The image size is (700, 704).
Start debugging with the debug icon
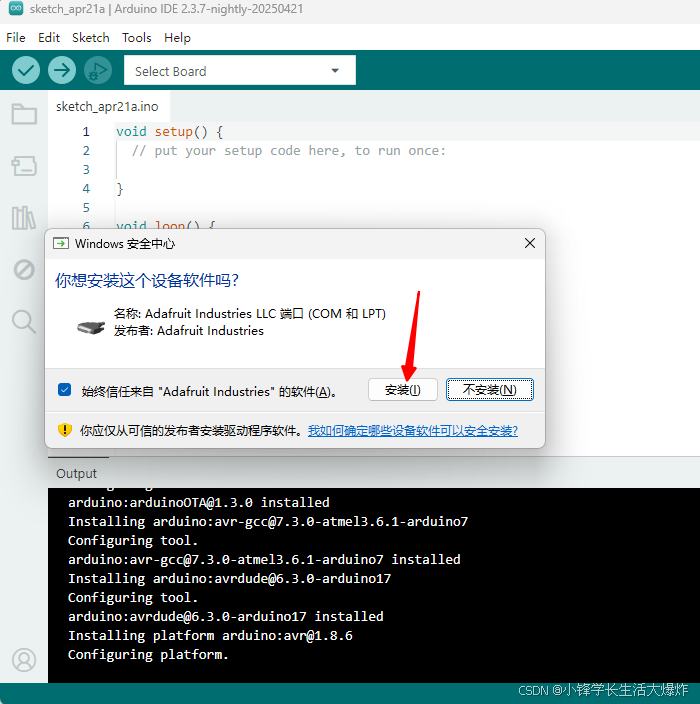98,70
